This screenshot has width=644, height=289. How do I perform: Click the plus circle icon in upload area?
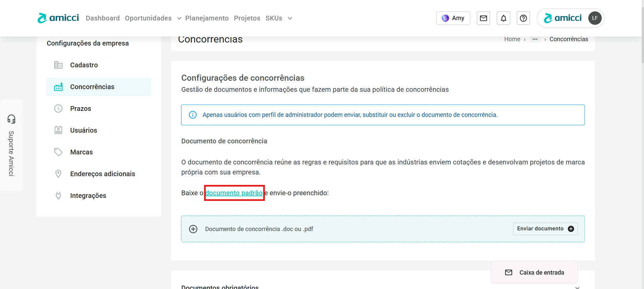point(193,229)
